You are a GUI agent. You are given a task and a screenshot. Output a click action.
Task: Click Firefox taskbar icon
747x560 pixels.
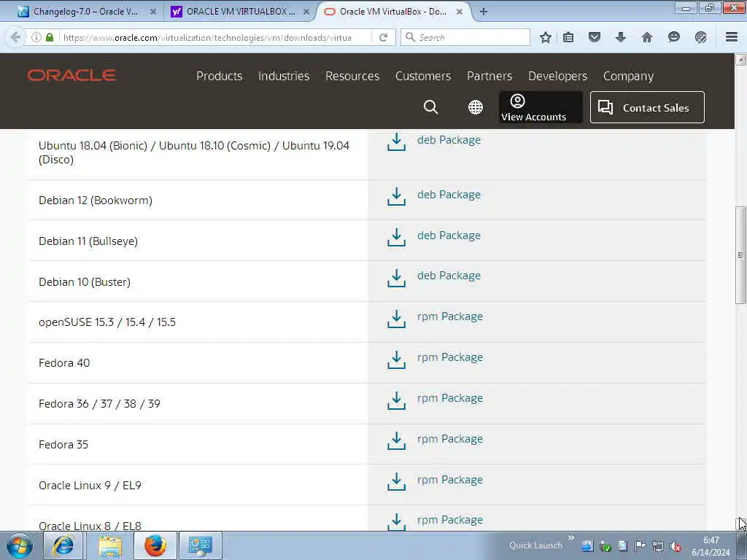point(155,545)
